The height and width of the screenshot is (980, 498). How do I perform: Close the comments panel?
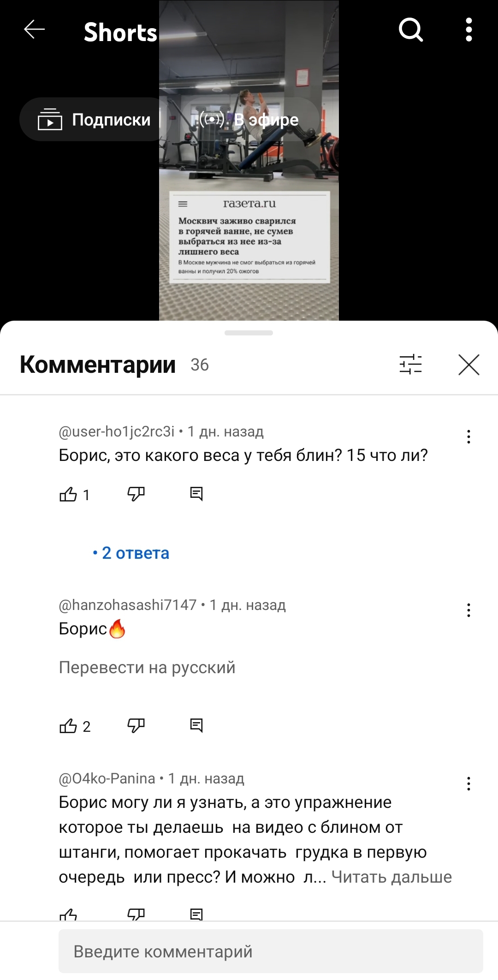coord(469,365)
